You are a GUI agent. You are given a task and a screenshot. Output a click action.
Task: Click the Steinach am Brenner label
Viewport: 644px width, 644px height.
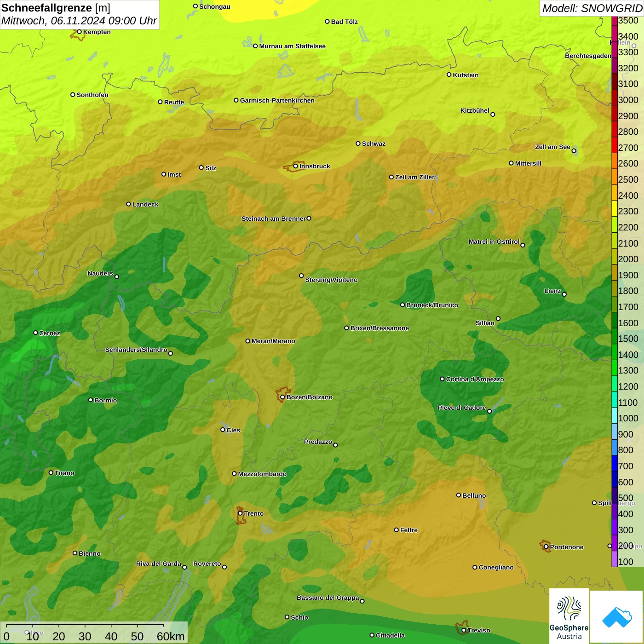click(273, 218)
